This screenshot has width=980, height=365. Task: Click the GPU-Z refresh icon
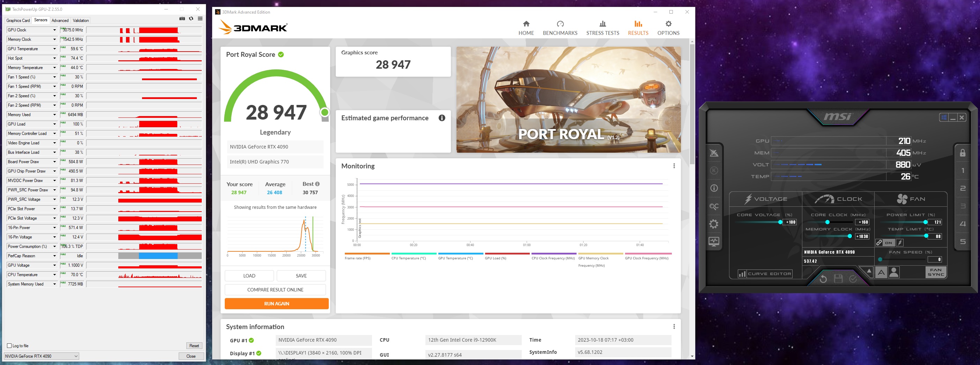click(x=191, y=18)
